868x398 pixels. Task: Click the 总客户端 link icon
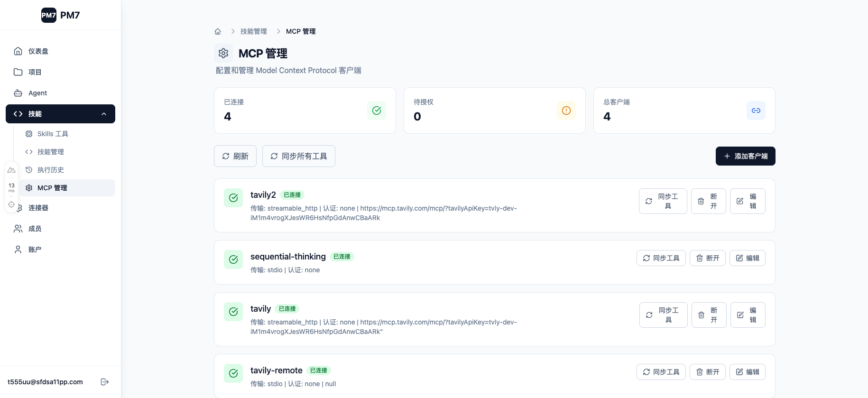(x=756, y=111)
